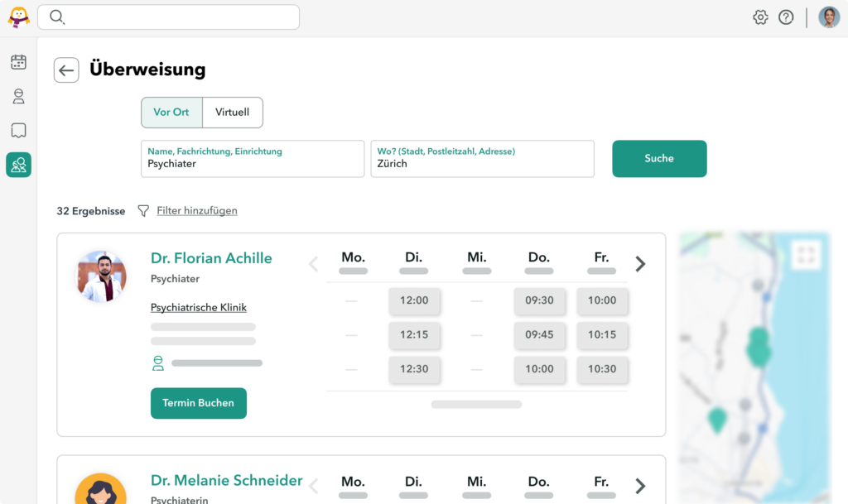Open 'Filter hinzufügen'

pos(195,210)
